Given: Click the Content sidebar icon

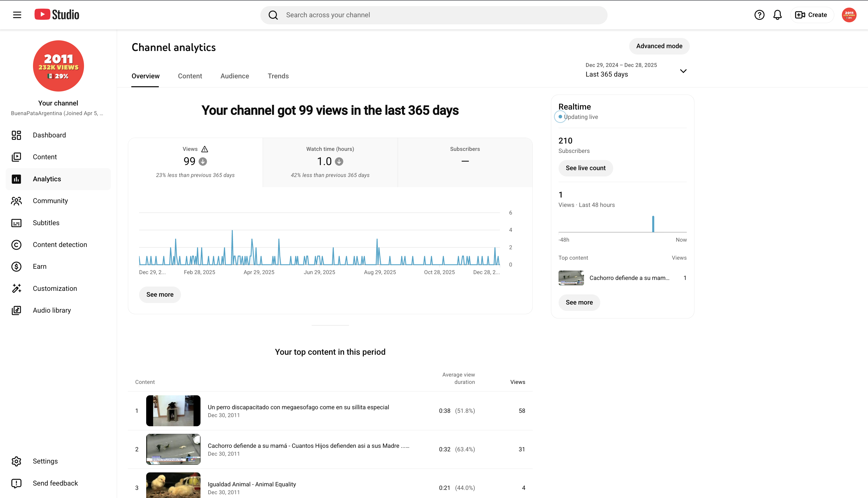Looking at the screenshot, I should 16,157.
